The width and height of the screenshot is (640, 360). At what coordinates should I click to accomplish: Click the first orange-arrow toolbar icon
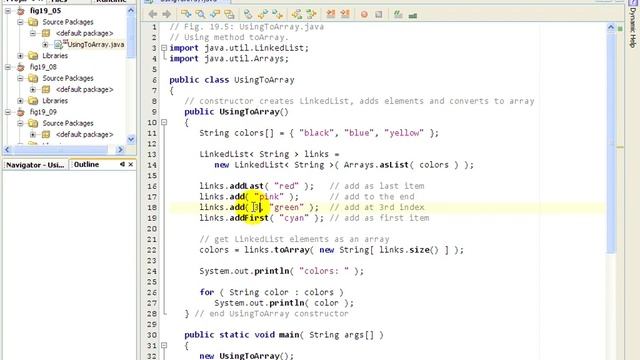tap(331, 15)
